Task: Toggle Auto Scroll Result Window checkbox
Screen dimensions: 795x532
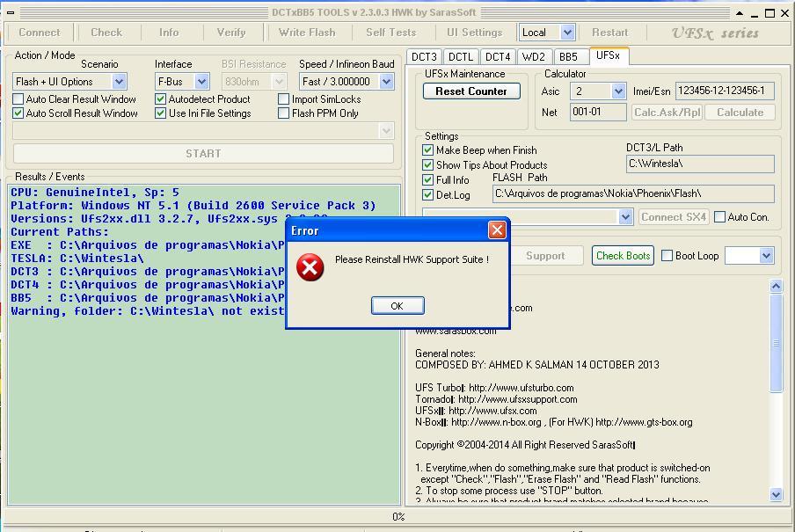Action: pyautogui.click(x=18, y=113)
